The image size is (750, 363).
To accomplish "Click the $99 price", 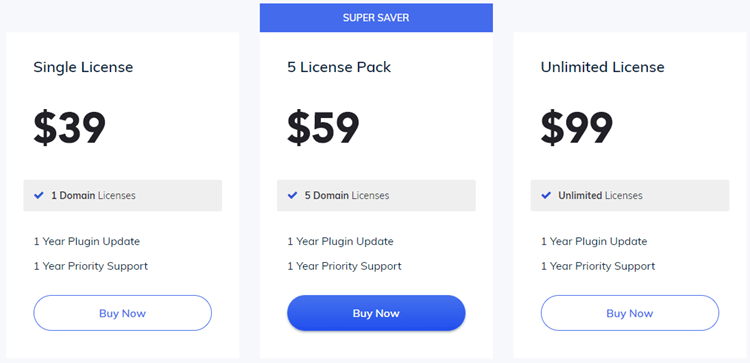I will 576,128.
